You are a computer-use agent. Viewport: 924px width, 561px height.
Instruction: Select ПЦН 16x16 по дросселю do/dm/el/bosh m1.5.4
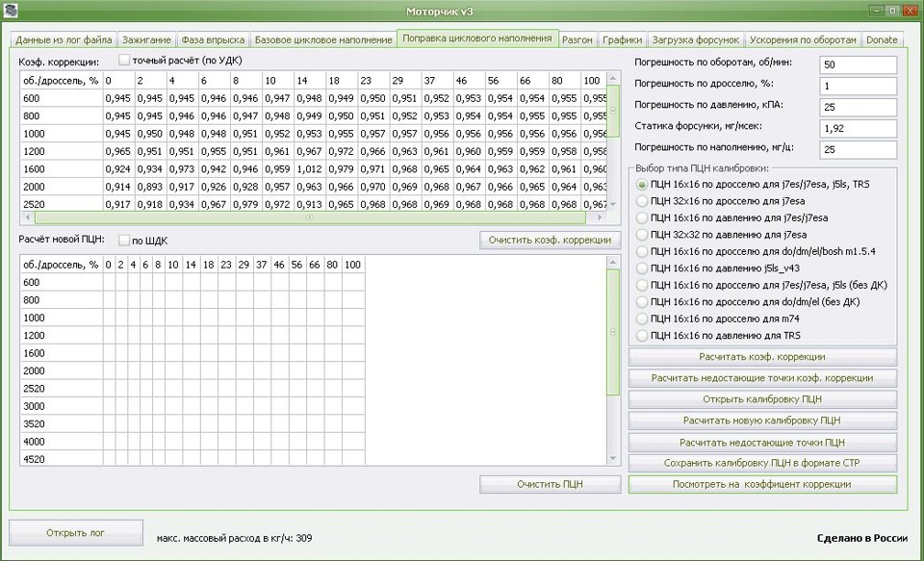click(x=642, y=251)
